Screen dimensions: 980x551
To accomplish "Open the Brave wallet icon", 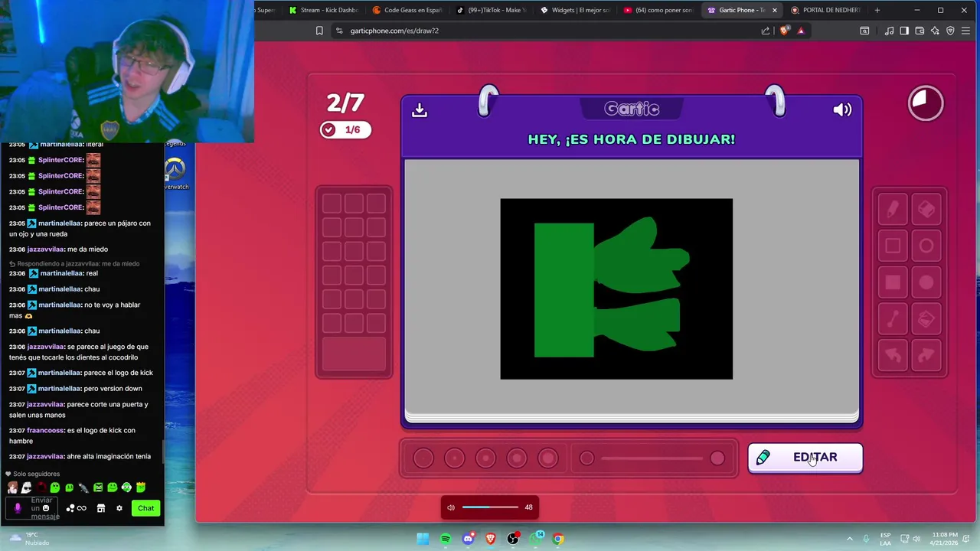I will 920,31.
